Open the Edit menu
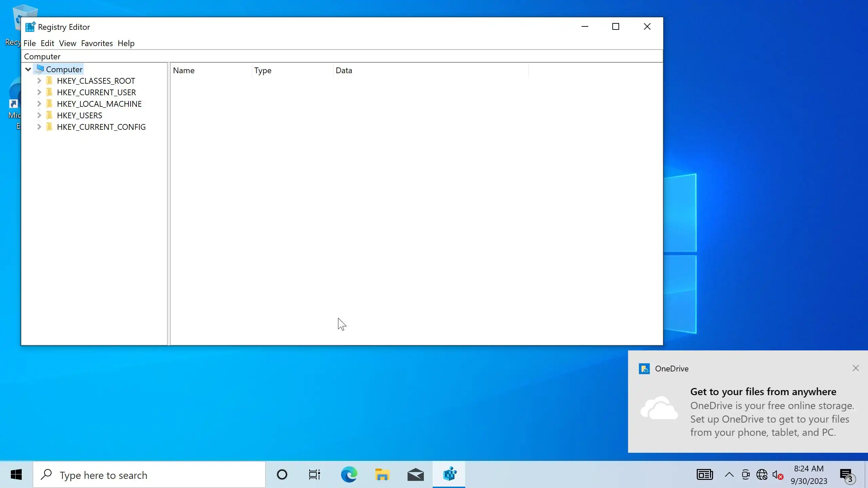The height and width of the screenshot is (488, 868). tap(47, 43)
